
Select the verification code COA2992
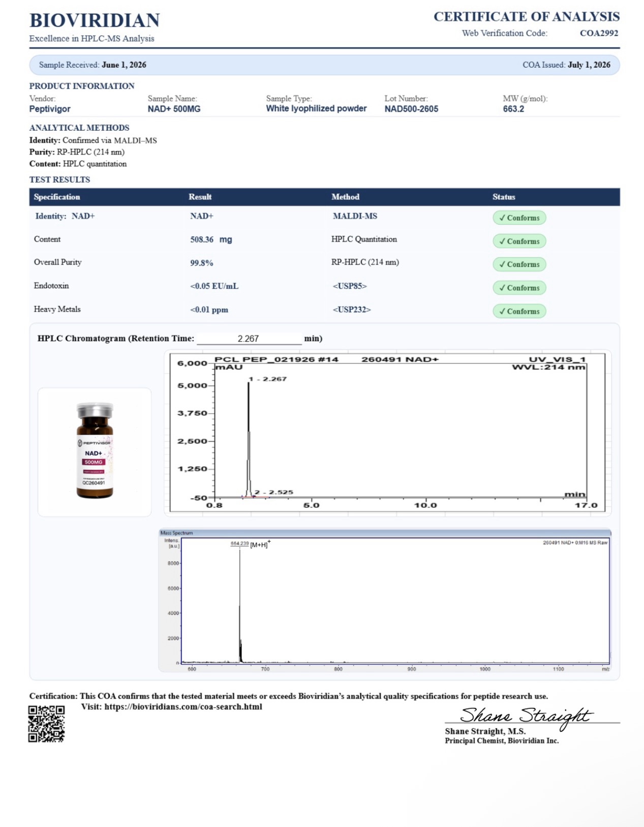point(599,33)
